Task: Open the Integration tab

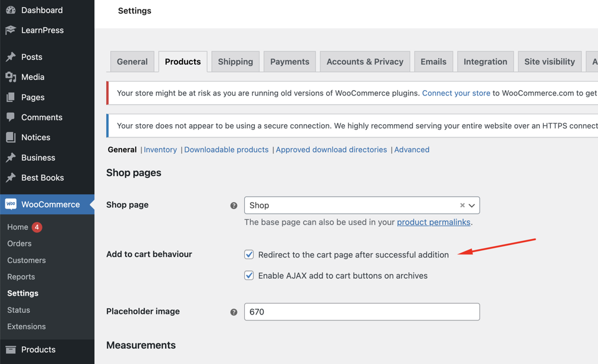Action: pyautogui.click(x=485, y=62)
